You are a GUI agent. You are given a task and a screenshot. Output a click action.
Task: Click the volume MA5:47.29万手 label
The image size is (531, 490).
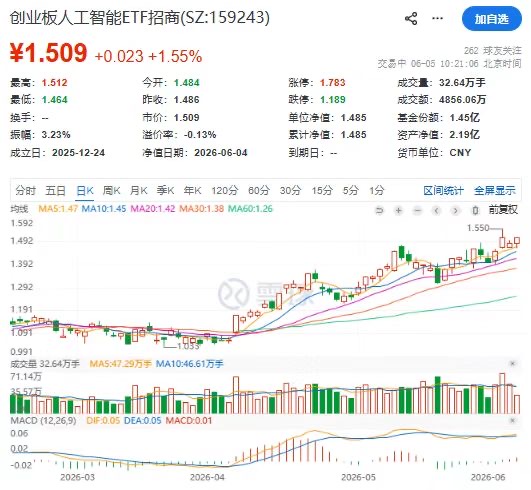(x=121, y=364)
